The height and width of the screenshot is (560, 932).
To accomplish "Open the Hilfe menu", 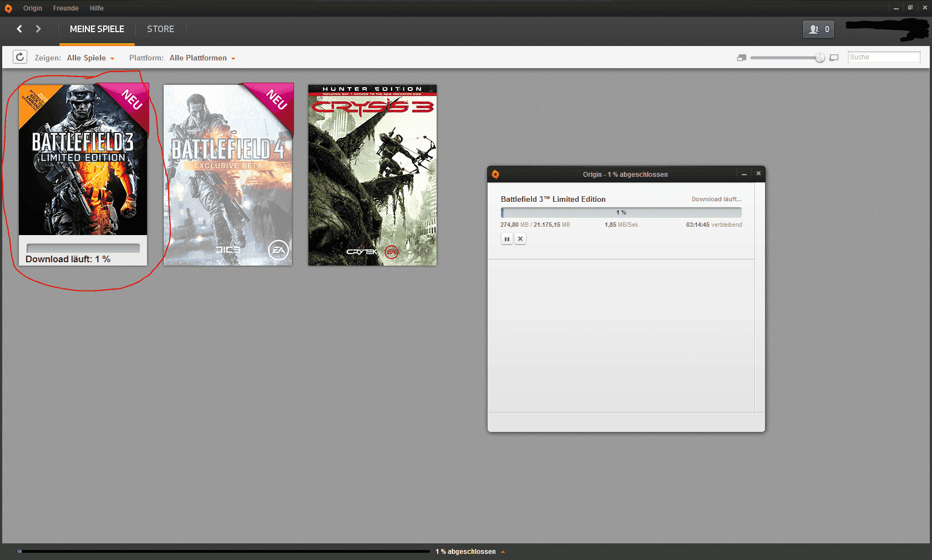I will tap(97, 8).
